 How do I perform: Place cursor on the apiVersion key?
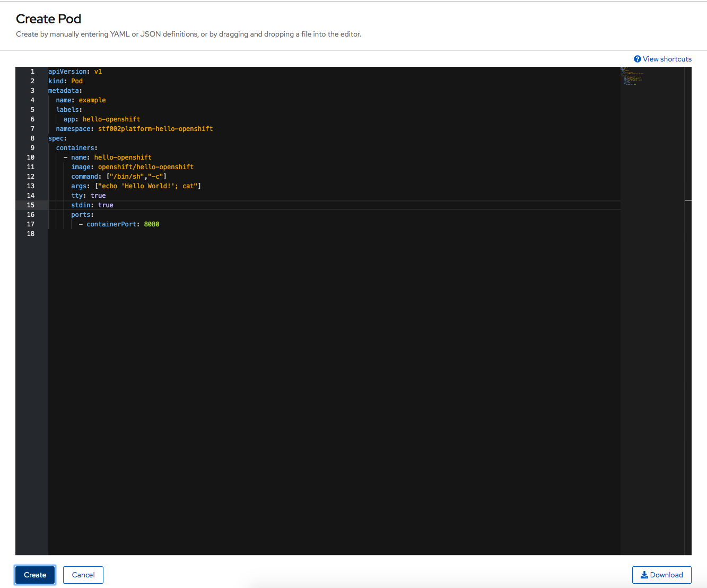(67, 72)
